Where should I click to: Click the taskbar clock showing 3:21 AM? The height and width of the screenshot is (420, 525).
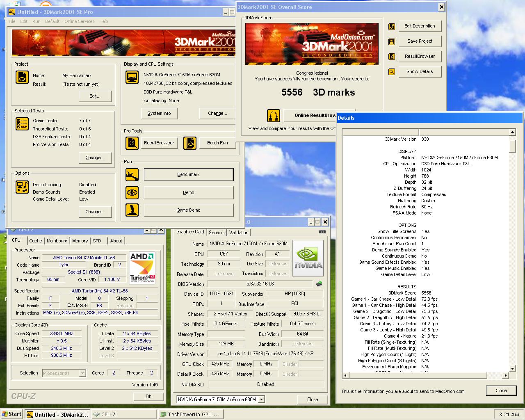[509, 415]
